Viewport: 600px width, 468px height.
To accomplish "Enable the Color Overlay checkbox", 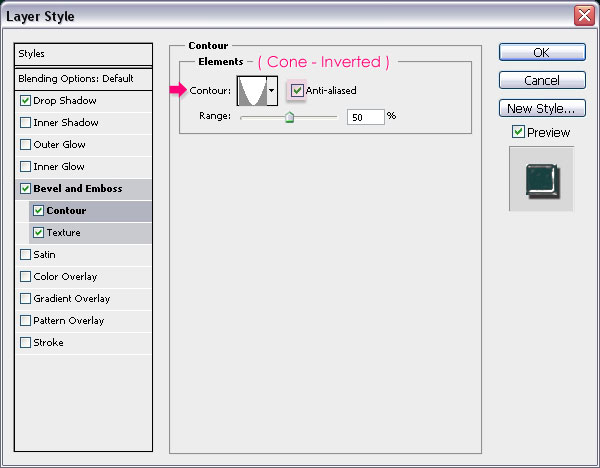I will (25, 277).
